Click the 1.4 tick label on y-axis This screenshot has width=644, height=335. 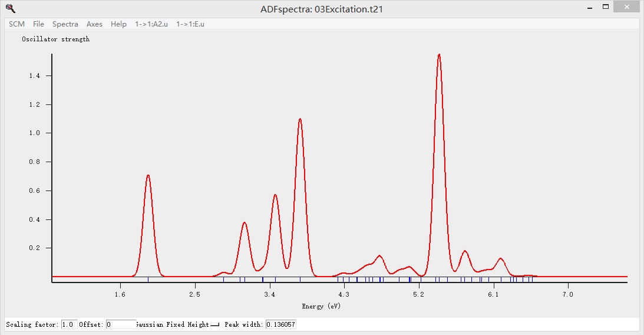35,75
